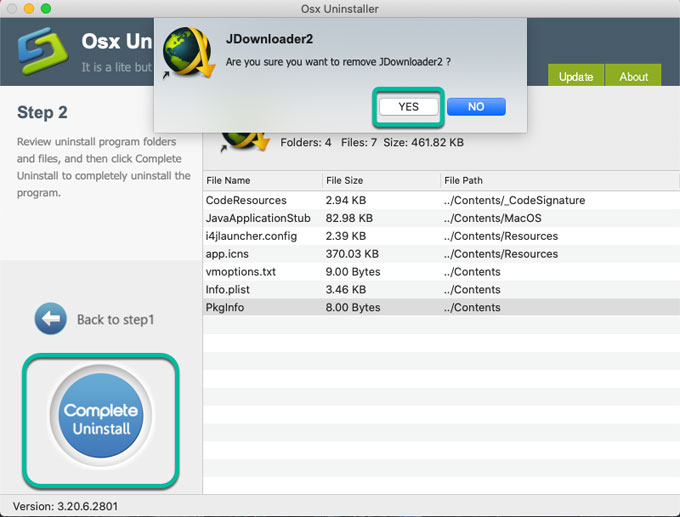
Task: Click the Version 3.20.6.2801 status text
Action: [x=65, y=506]
